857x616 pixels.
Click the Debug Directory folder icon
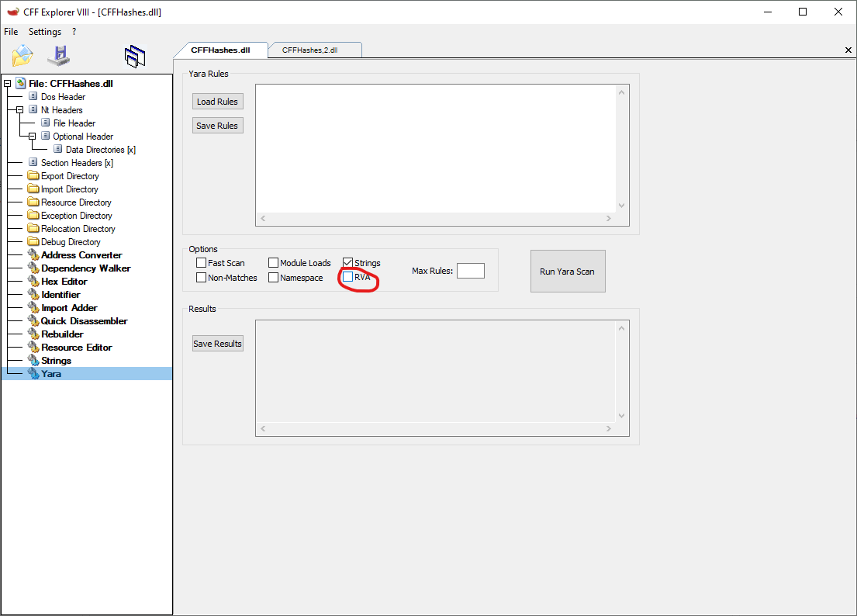pyautogui.click(x=33, y=241)
